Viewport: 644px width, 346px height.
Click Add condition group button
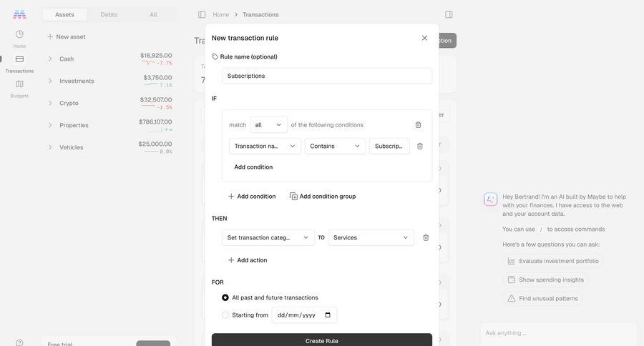(x=323, y=196)
